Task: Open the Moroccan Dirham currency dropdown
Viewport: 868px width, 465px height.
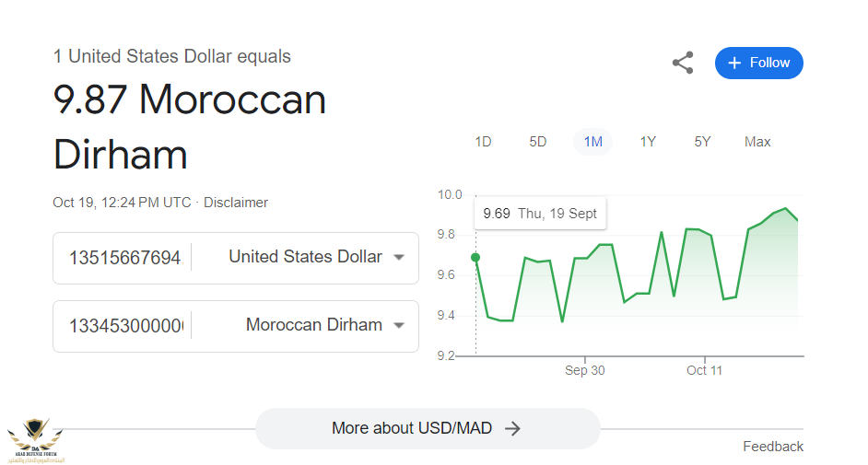Action: point(324,325)
